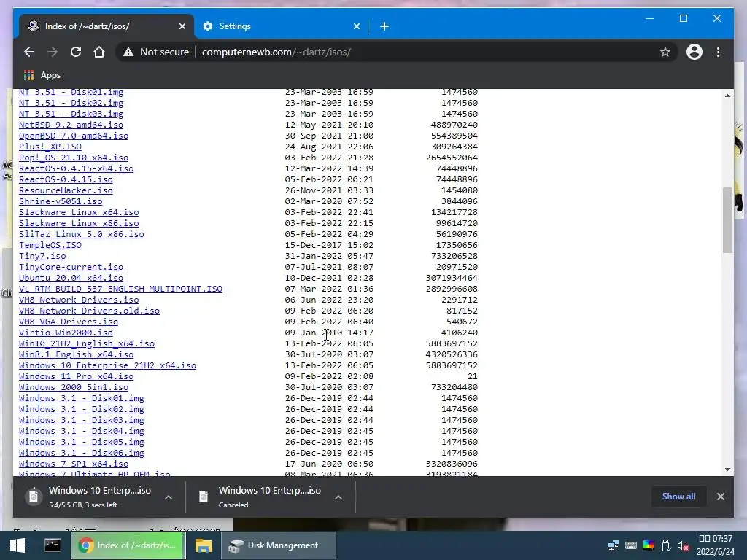The width and height of the screenshot is (747, 560).
Task: Download Windows 11 Pro x64.iso
Action: pos(76,377)
